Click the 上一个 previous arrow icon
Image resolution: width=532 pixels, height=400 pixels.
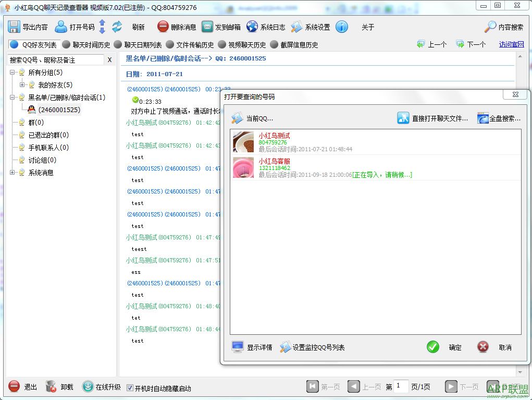click(420, 44)
